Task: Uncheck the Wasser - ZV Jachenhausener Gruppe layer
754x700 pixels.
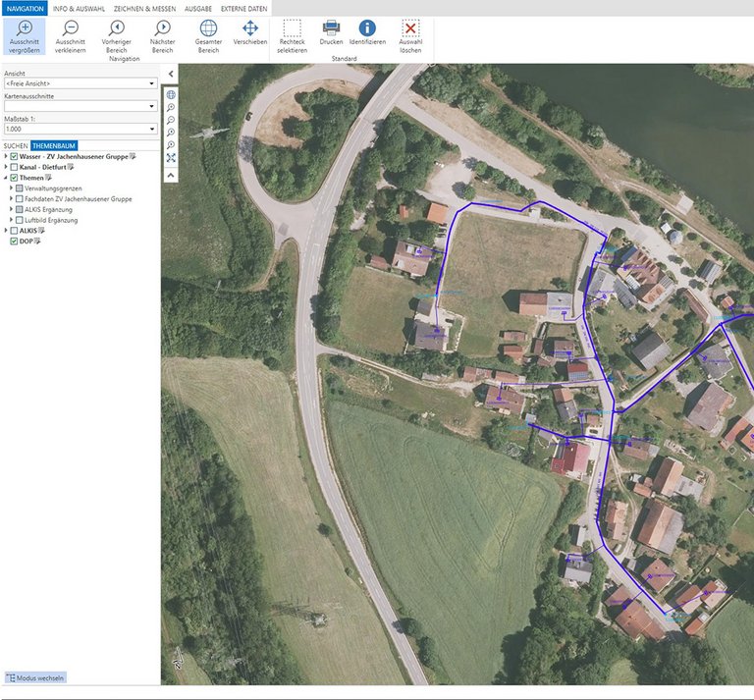Action: coord(14,157)
